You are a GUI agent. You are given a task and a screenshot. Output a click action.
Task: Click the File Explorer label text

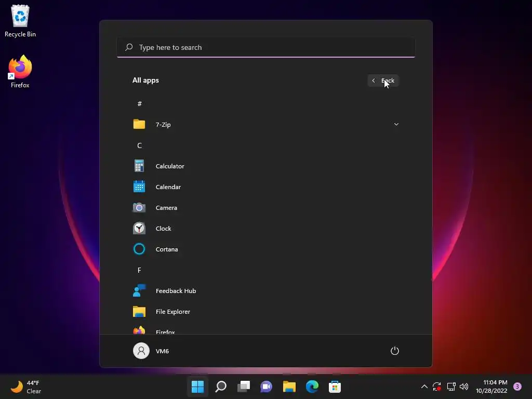[173, 312]
